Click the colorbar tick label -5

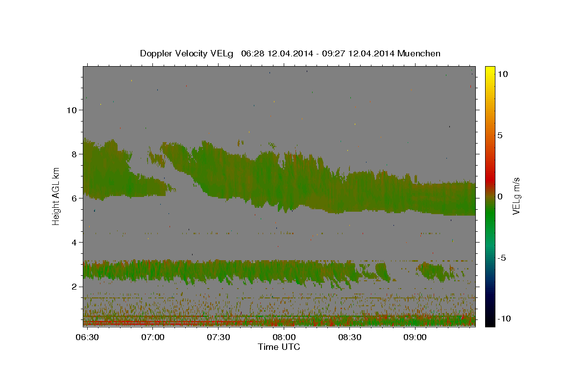tap(502, 258)
